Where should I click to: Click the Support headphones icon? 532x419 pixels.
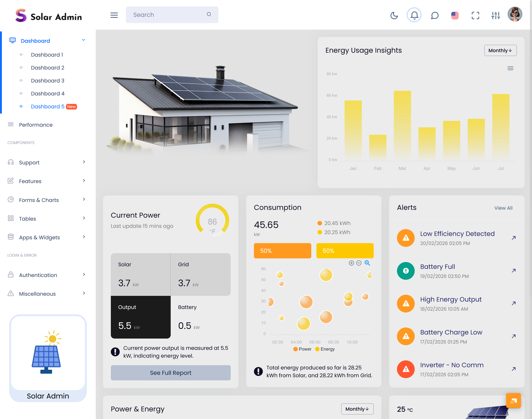11,162
